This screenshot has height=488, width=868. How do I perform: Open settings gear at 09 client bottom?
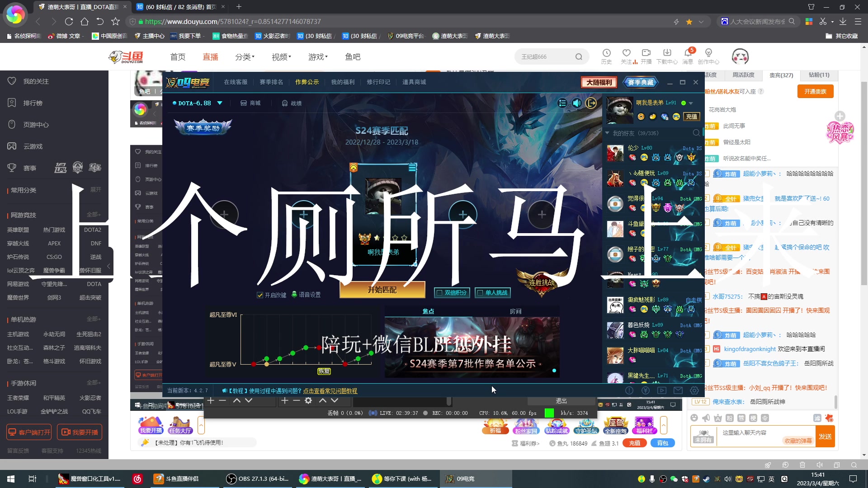coord(694,390)
